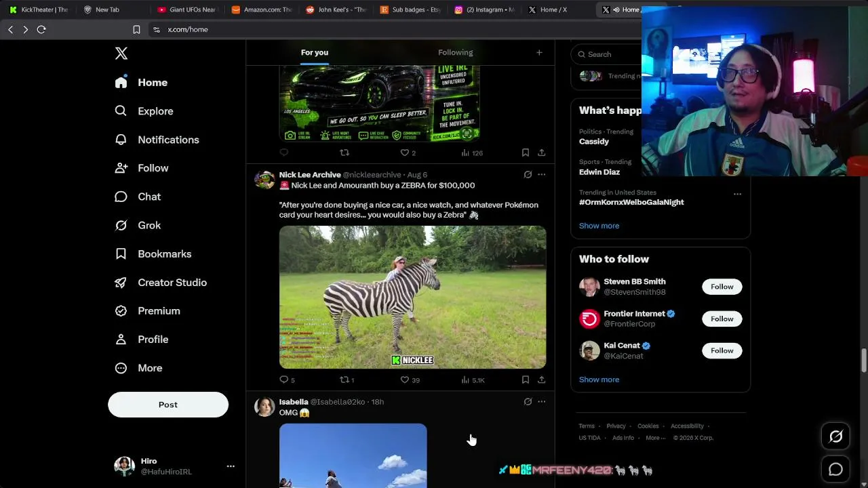Repost the top car advertisement post
Viewport: 868px width, 488px height.
pos(344,152)
